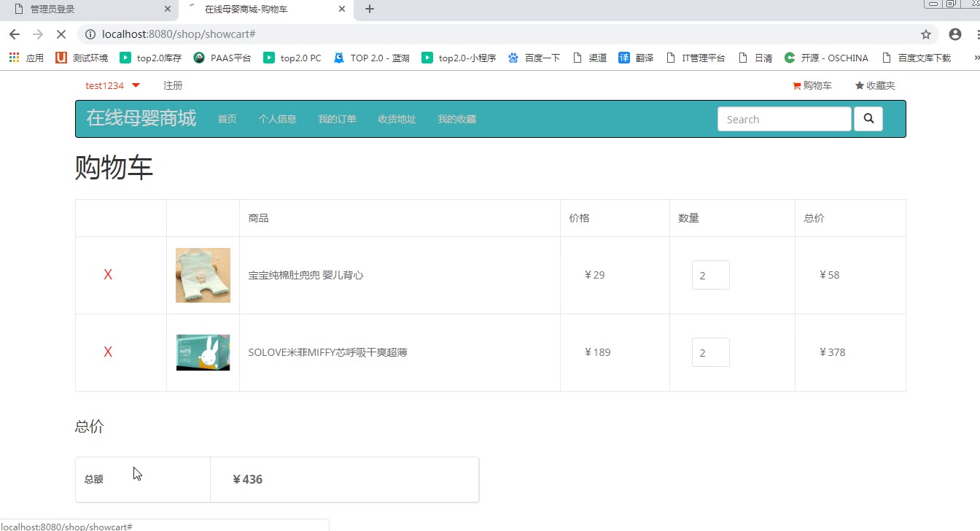The width and height of the screenshot is (980, 531).
Task: Open the top2.0库存 bookmark
Action: 149,58
